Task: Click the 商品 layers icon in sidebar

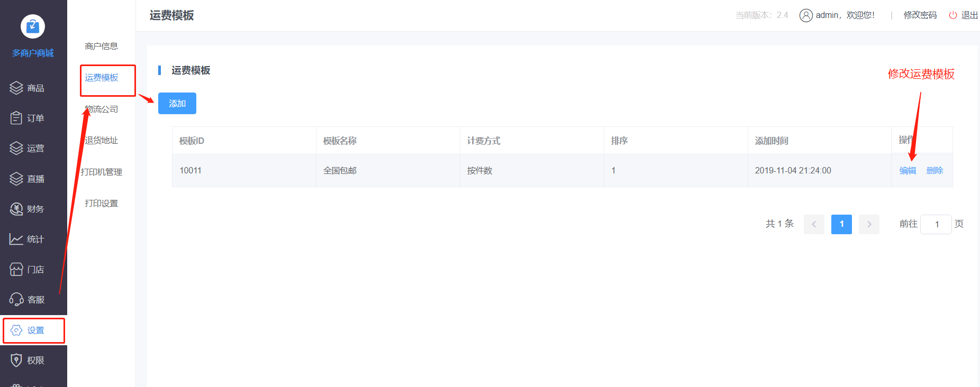Action: (16, 88)
